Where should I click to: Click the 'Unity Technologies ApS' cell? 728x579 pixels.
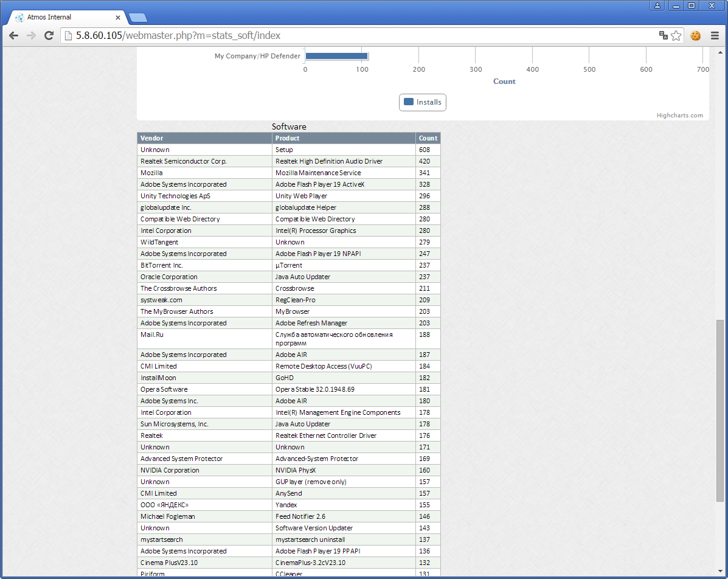click(x=205, y=196)
